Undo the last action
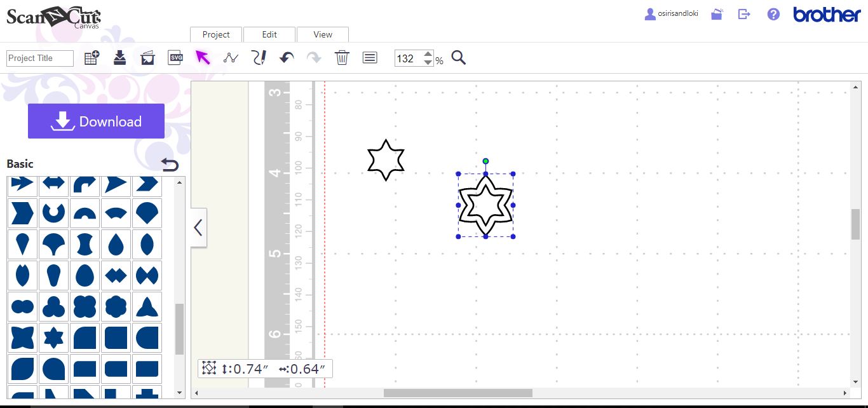Screen dimensions: 868x408 pyautogui.click(x=286, y=57)
